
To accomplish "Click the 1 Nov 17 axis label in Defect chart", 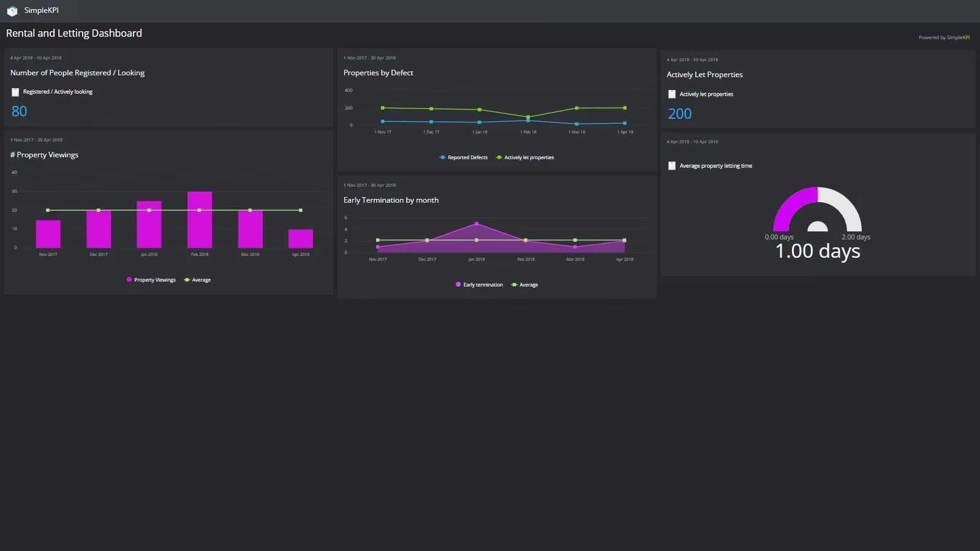I will click(x=383, y=132).
